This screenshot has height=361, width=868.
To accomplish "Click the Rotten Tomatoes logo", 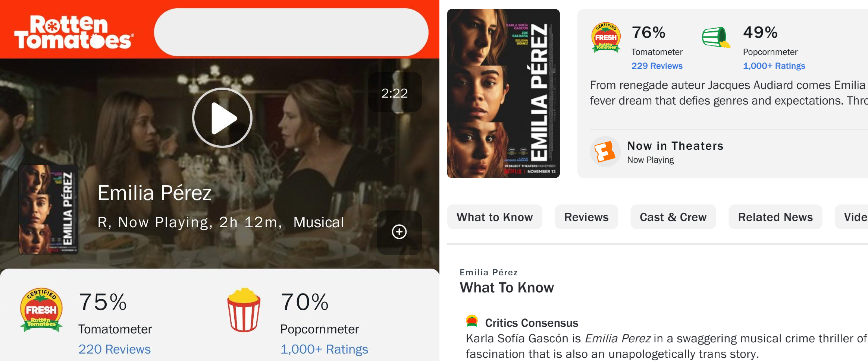I will (x=74, y=32).
